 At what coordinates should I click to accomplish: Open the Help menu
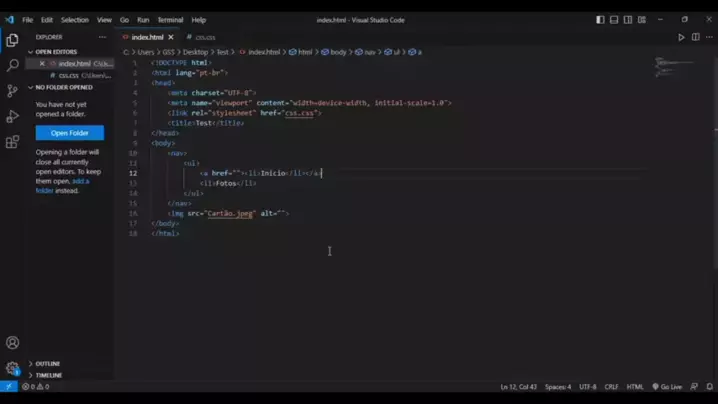[198, 20]
